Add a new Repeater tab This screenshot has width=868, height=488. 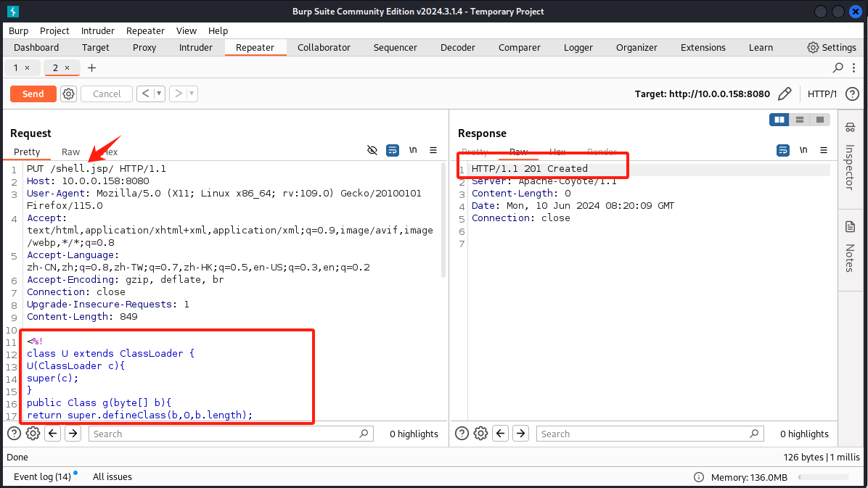click(x=92, y=67)
